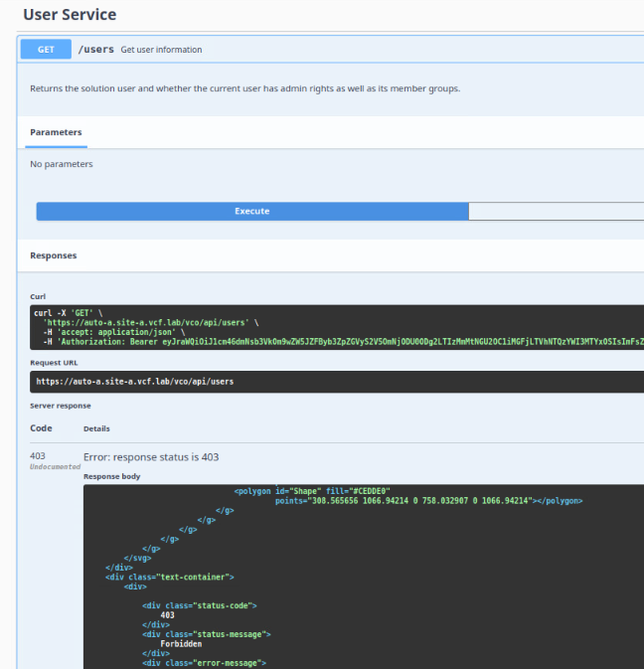644x669 pixels.
Task: Click the Responses section header
Action: pos(54,255)
